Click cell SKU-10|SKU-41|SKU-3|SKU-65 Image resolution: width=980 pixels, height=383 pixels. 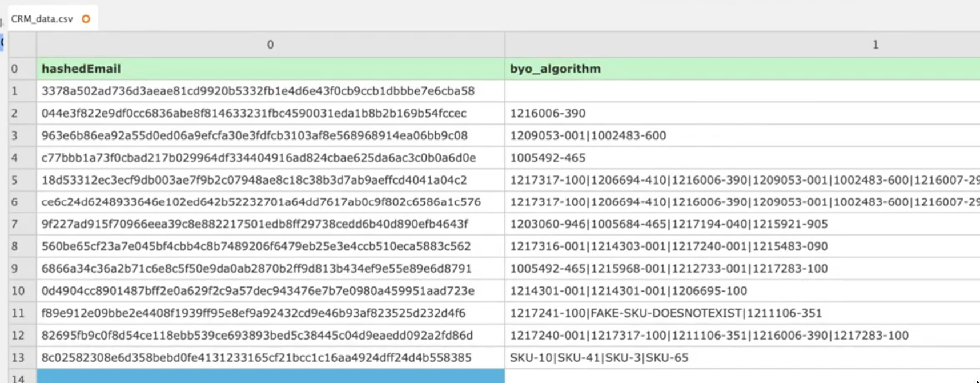(x=742, y=358)
